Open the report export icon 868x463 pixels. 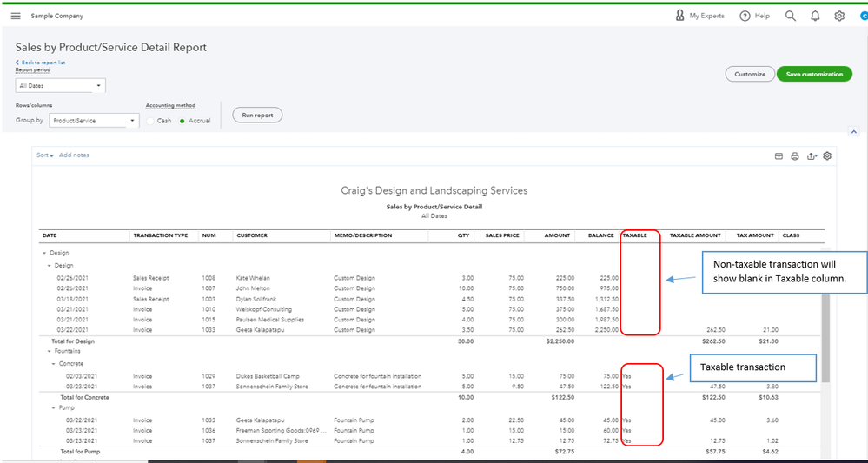pos(812,156)
